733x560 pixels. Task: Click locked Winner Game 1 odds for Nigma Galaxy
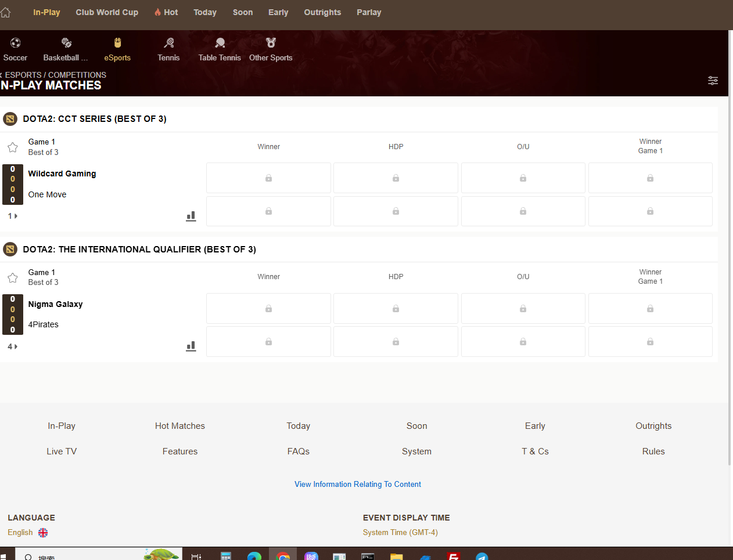[650, 308]
